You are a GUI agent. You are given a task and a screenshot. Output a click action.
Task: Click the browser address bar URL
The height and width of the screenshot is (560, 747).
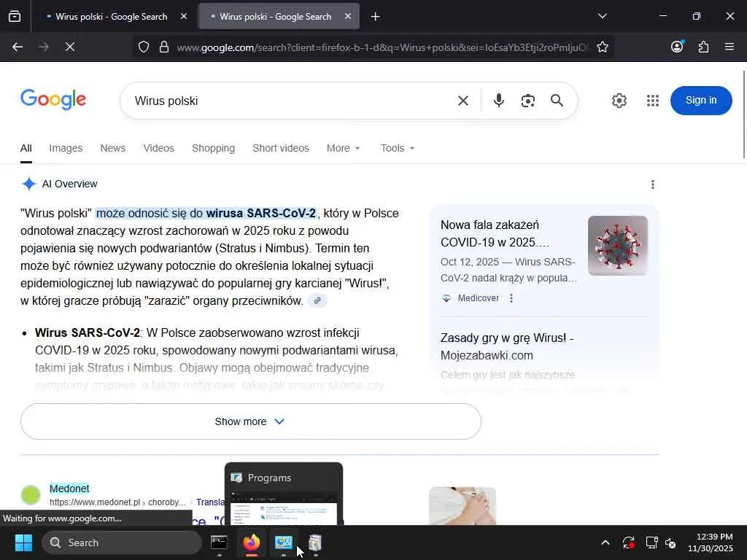coord(382,47)
